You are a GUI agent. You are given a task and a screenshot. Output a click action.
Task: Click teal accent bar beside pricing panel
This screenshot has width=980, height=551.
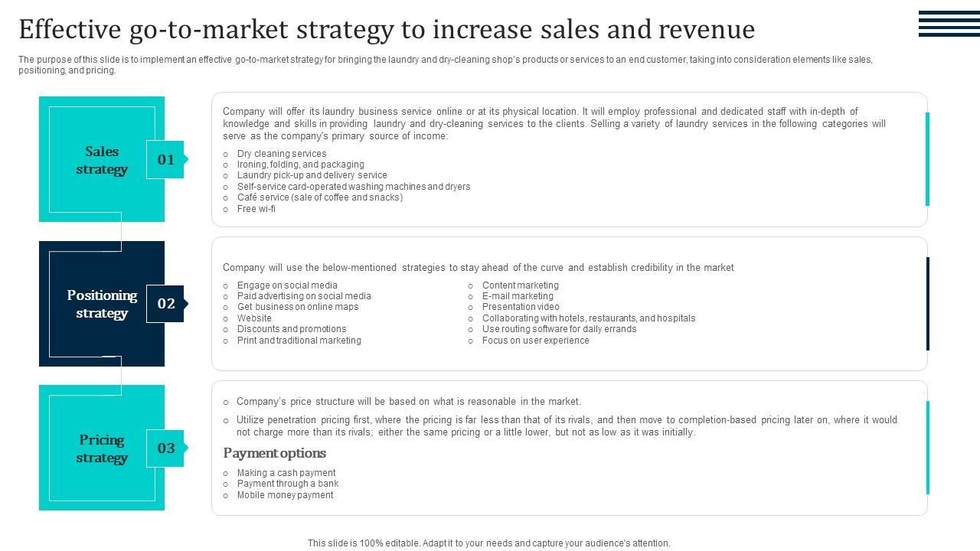[x=928, y=448]
